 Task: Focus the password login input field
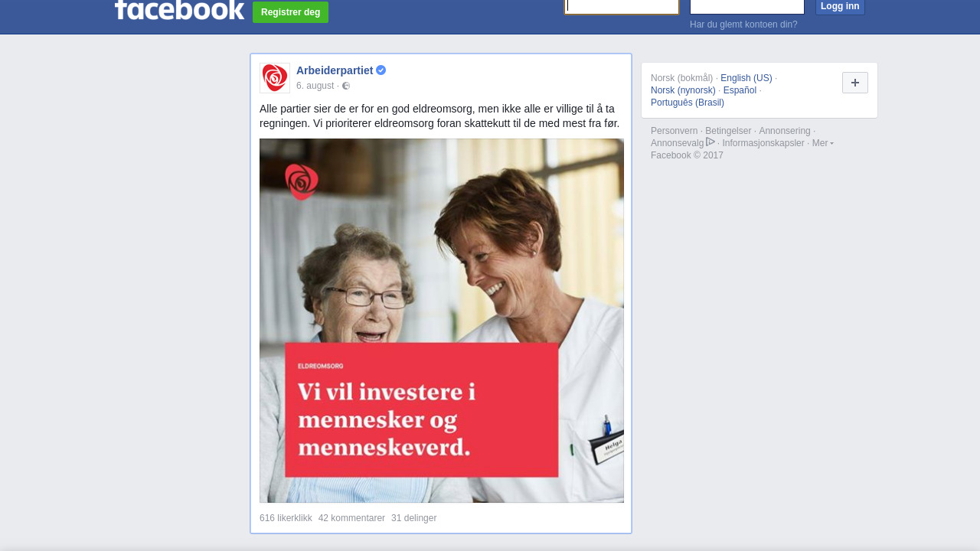tap(747, 7)
